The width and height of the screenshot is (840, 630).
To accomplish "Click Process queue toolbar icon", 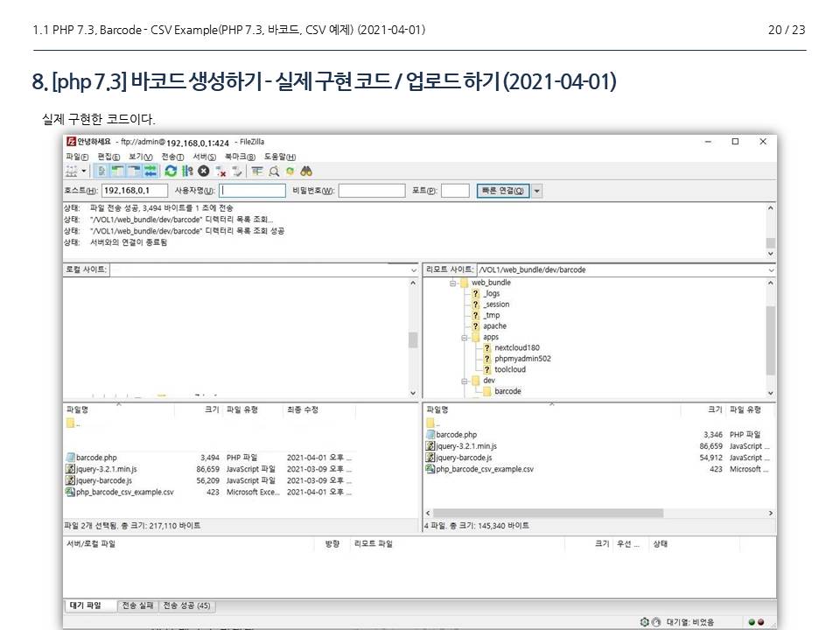I will (187, 171).
